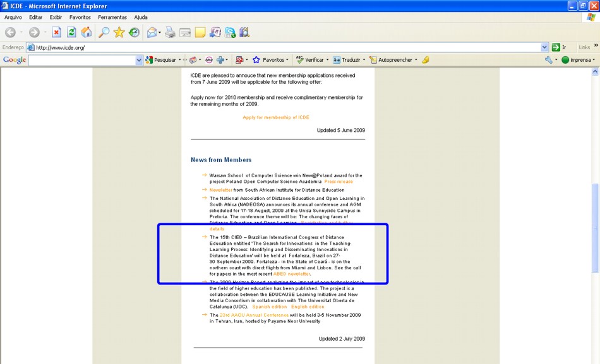
Task: Open the Ajuda menu
Action: [141, 17]
